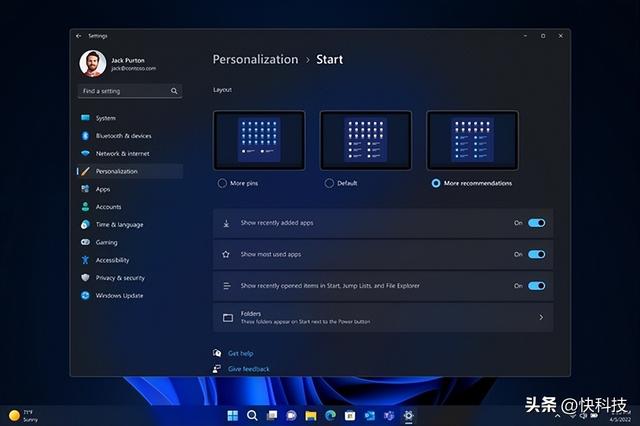Go back with the Settings back arrow
Screen dimensions: 640x426
click(78, 36)
